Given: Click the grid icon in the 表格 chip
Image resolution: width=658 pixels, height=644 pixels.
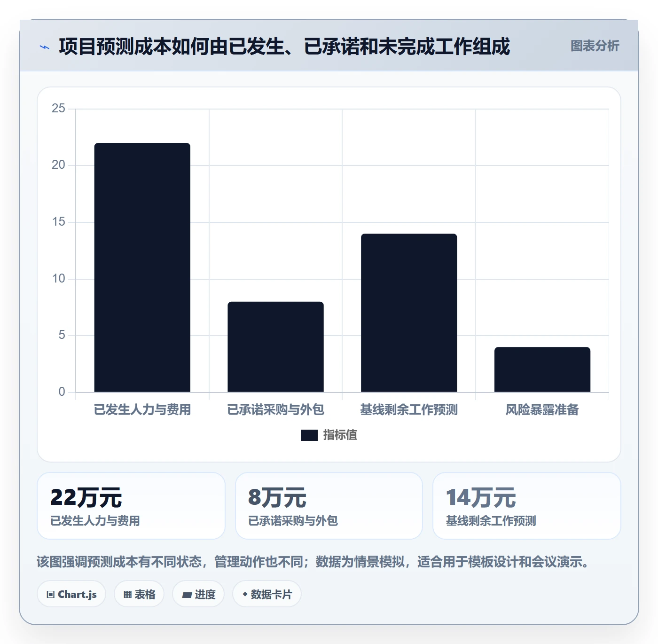Looking at the screenshot, I should (x=127, y=595).
